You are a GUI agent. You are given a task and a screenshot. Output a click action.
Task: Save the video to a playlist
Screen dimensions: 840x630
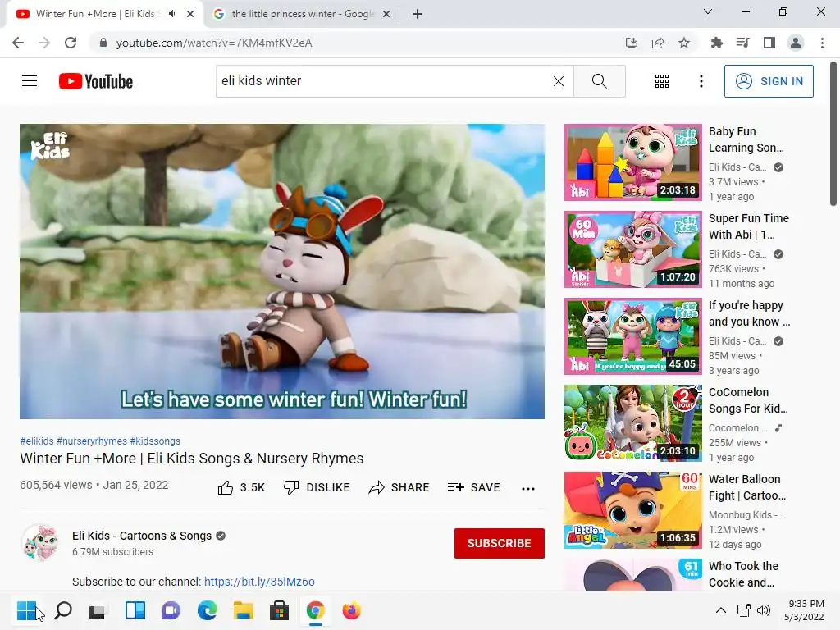coord(473,487)
